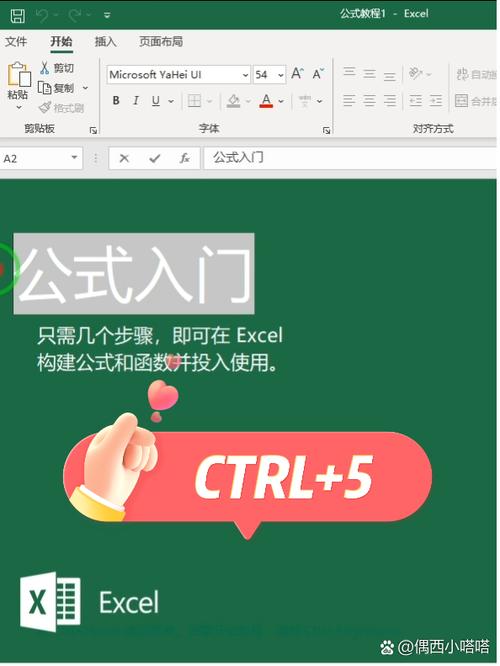
Task: Expand the font color palette arrow
Action: point(281,101)
